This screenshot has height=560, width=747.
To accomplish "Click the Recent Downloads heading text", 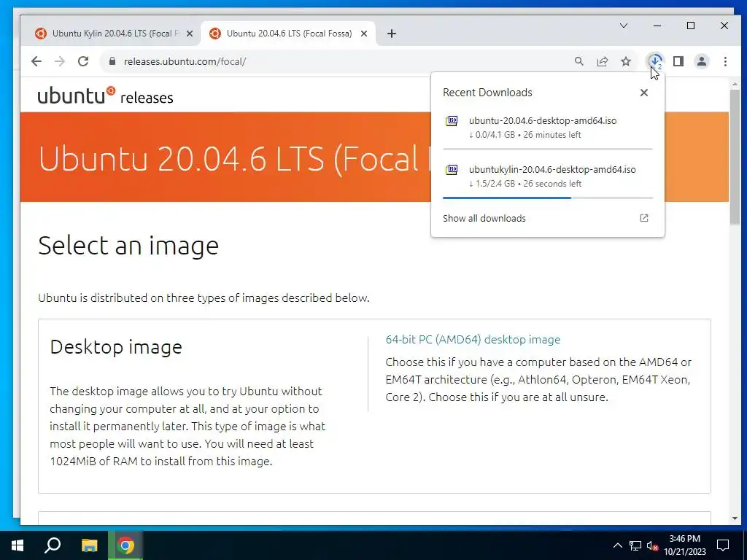I will click(x=487, y=93).
